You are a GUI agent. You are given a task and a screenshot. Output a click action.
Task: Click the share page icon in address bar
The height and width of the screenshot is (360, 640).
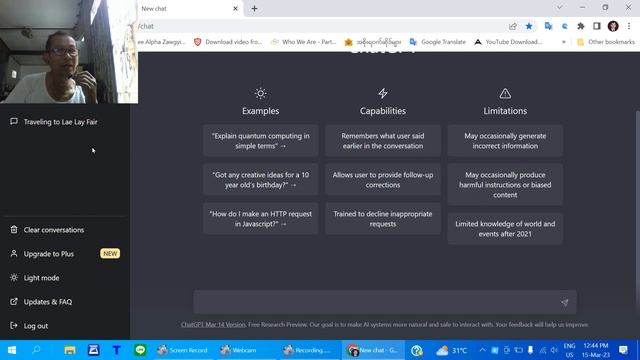pyautogui.click(x=513, y=26)
